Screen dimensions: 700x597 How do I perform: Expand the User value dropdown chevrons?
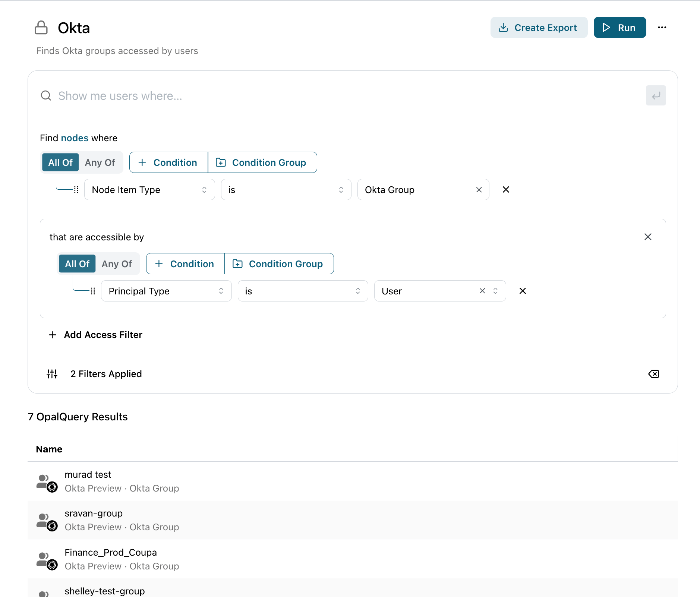495,291
